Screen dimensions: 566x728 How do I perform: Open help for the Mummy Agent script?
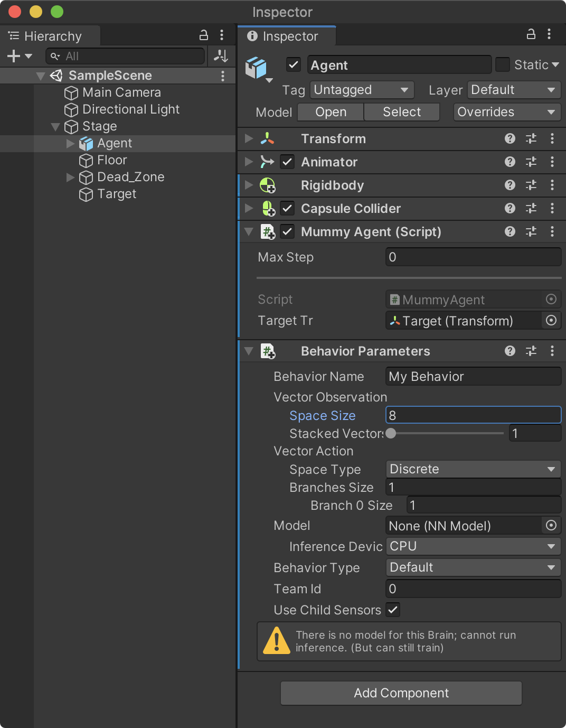pos(510,231)
